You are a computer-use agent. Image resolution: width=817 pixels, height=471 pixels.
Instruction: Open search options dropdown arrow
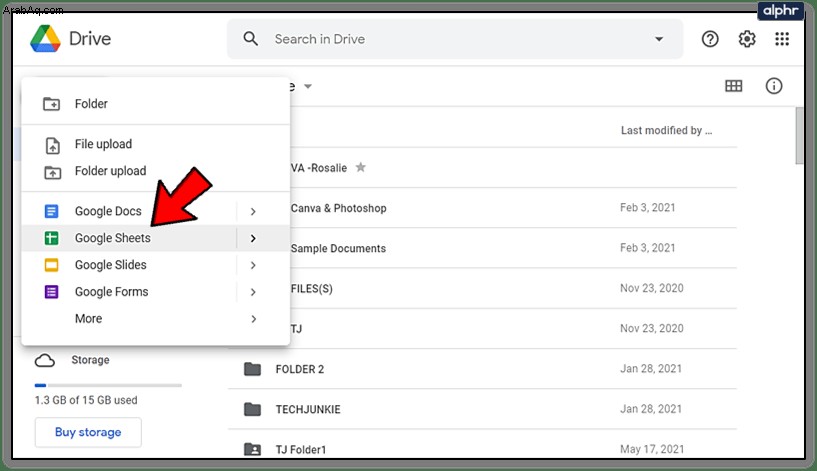tap(659, 39)
